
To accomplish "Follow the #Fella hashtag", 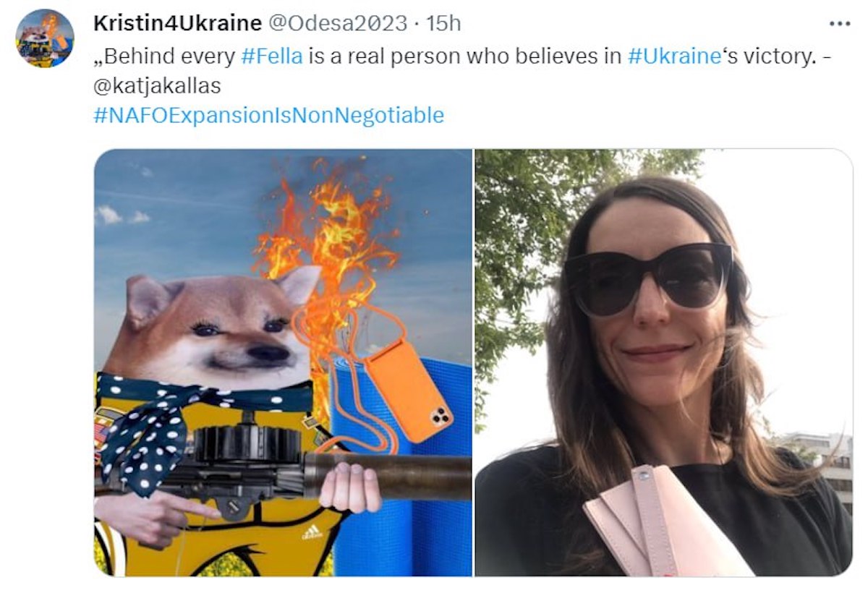I will tap(271, 56).
